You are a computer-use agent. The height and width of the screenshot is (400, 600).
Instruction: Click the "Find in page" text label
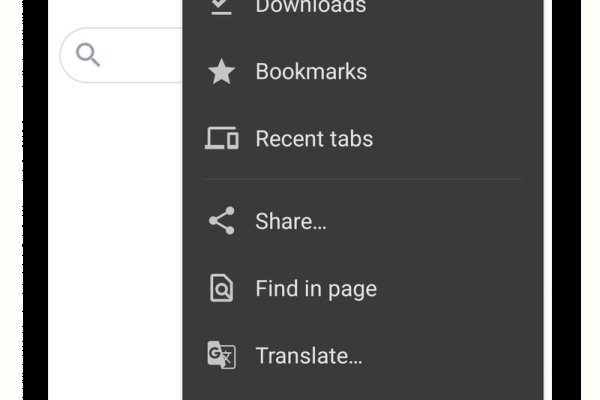(x=316, y=289)
